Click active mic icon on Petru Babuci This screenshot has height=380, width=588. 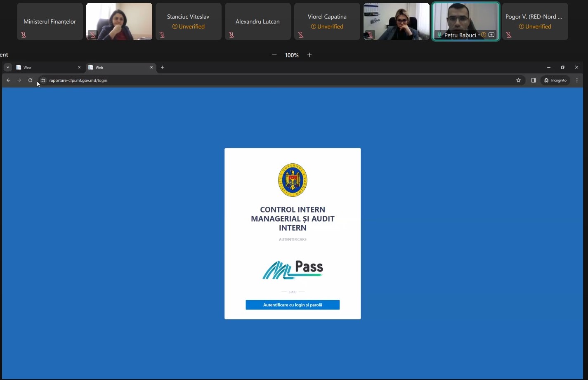[439, 35]
